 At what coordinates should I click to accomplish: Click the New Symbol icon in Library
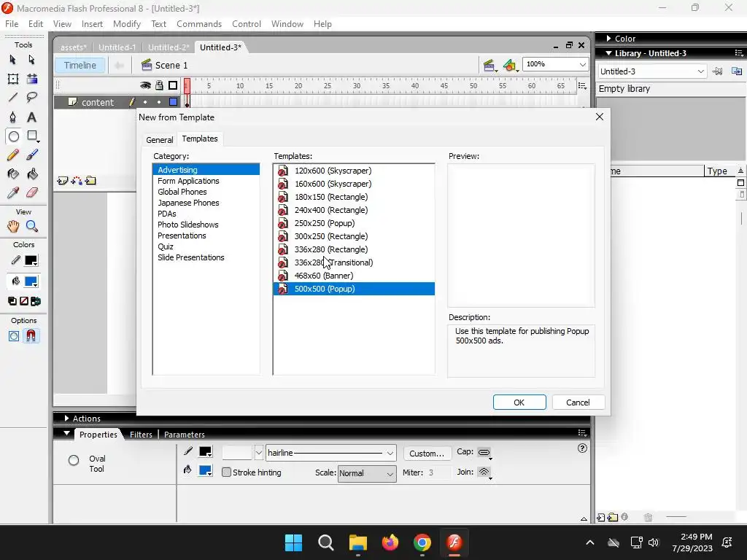pos(601,517)
